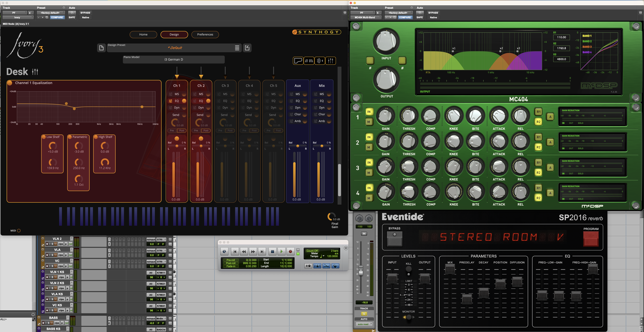Viewport: 644px width, 332px height.
Task: Toggle Channel 1 Equalization power button
Action: pos(10,83)
